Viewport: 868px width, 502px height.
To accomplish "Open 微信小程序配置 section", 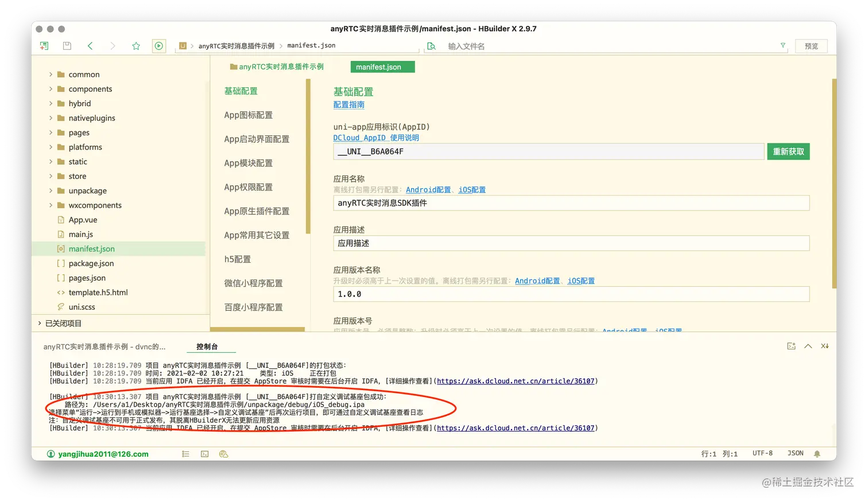I will click(253, 283).
